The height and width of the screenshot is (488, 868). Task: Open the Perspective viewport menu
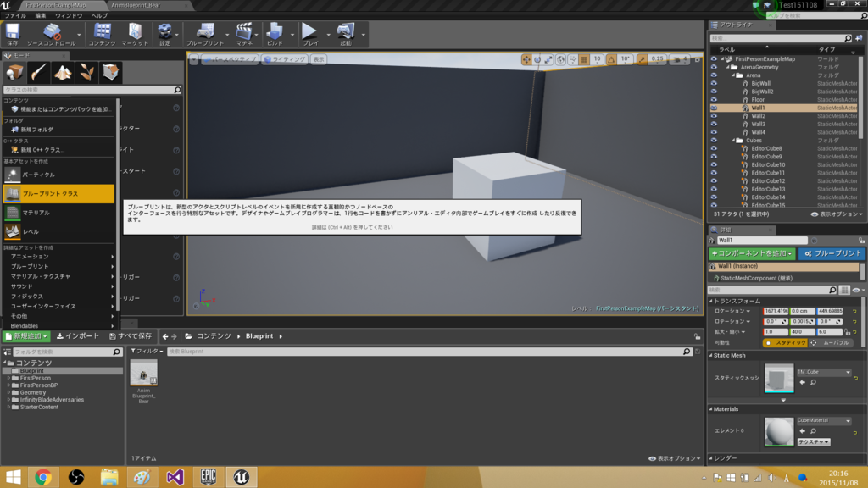230,59
